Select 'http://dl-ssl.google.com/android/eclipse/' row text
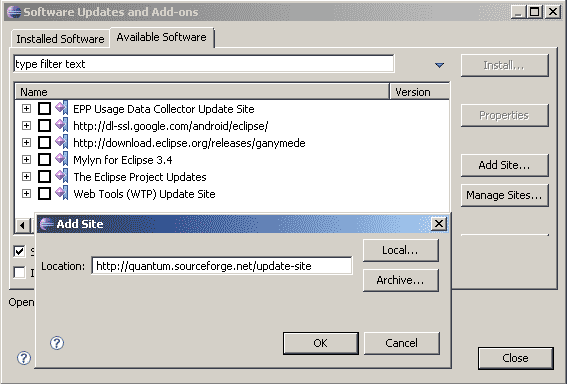The width and height of the screenshot is (567, 384). pyautogui.click(x=171, y=126)
